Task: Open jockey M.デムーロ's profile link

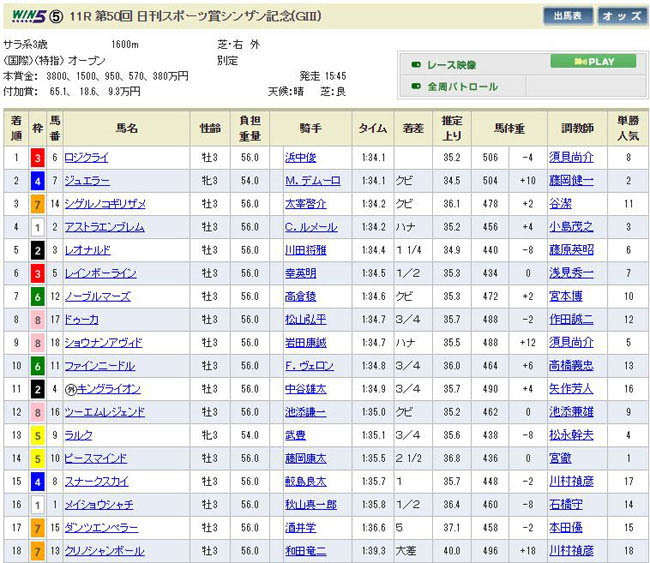Action: 313,180
